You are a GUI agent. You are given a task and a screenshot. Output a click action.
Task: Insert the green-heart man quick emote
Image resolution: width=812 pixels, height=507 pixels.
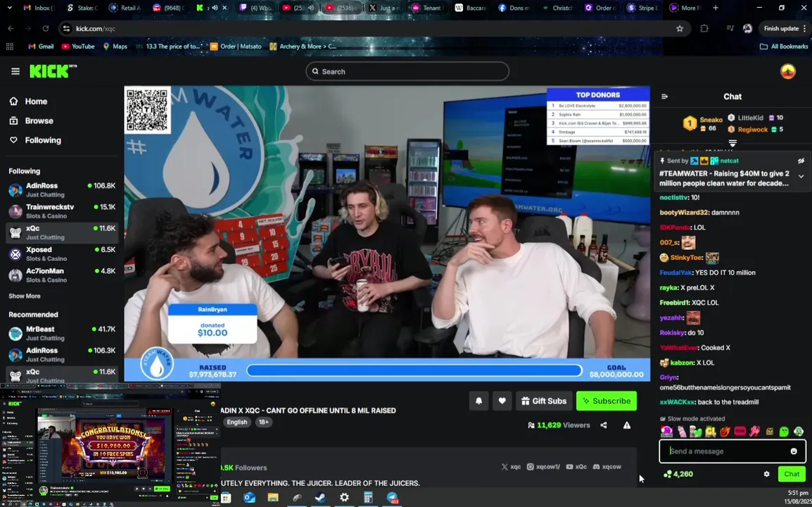coord(799,432)
